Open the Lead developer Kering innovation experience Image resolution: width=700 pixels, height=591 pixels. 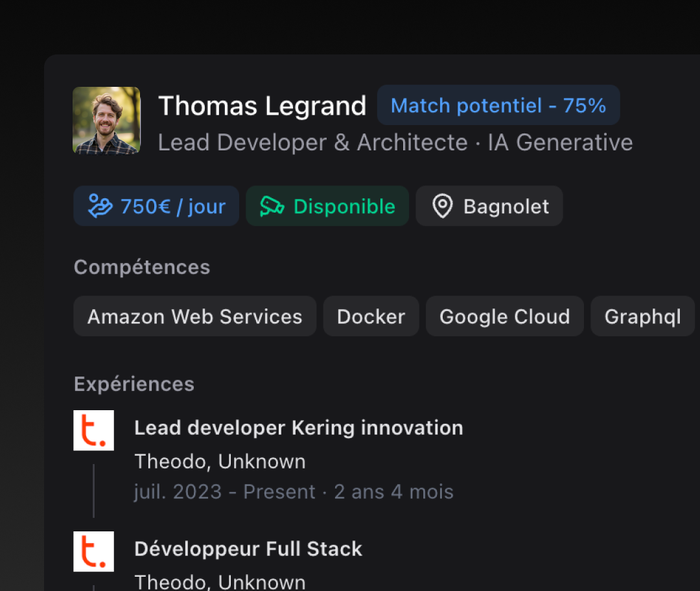tap(298, 428)
